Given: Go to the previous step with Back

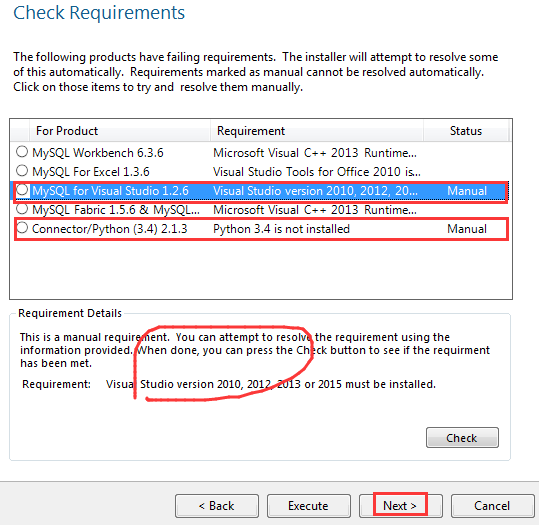Looking at the screenshot, I should click(x=217, y=506).
